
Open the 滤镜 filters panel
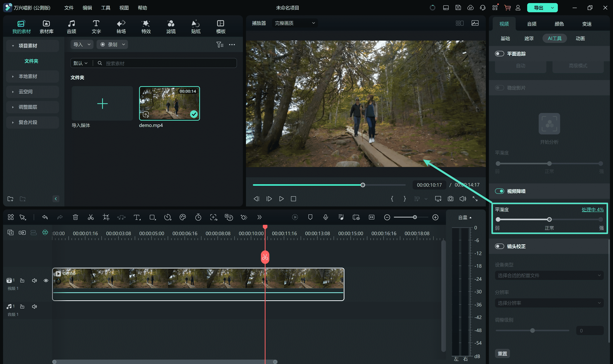171,27
